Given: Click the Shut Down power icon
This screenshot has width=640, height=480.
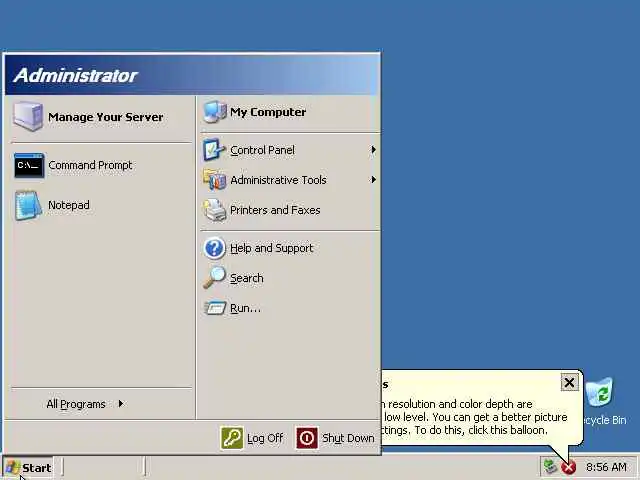Looking at the screenshot, I should [307, 438].
